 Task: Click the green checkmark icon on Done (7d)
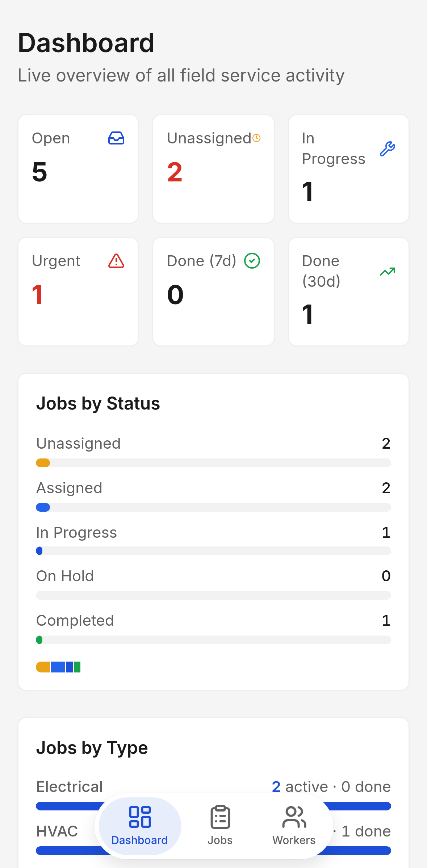(x=252, y=261)
